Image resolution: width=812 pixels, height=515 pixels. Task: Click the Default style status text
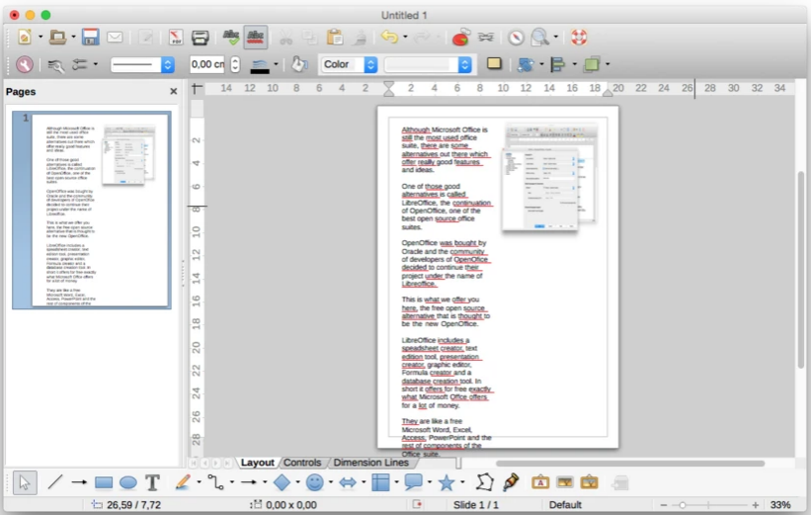[x=565, y=505]
